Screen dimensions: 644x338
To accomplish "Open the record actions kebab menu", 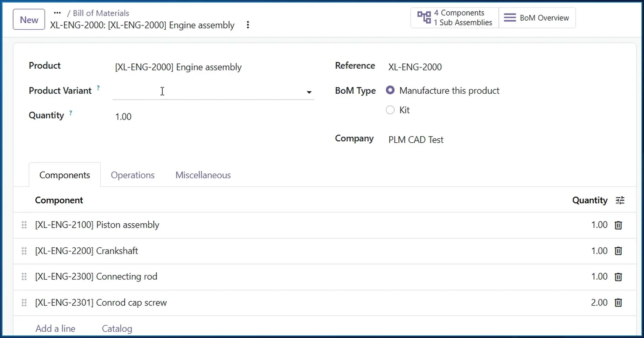I will (248, 25).
